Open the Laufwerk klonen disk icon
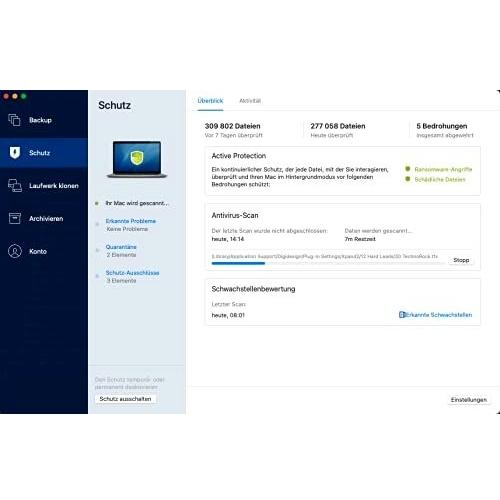The width and height of the screenshot is (500, 500). coord(15,185)
